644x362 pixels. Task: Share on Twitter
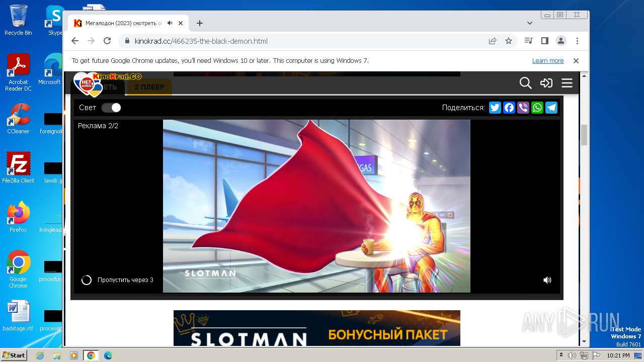tap(495, 108)
